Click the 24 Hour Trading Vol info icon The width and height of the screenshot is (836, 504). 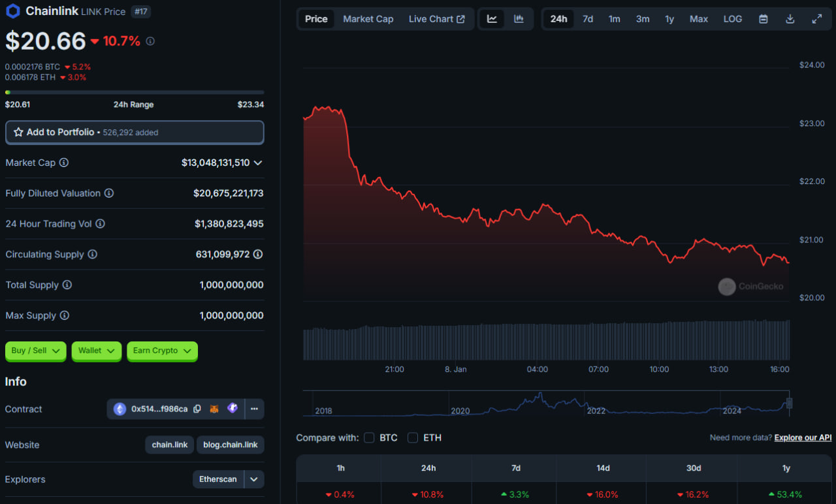(100, 224)
